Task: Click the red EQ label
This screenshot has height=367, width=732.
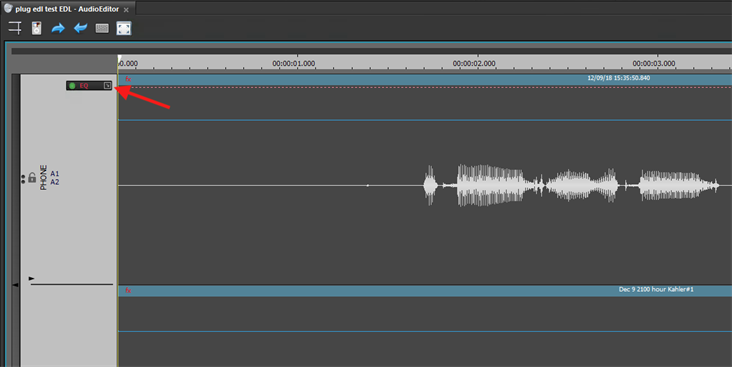Action: tap(84, 86)
